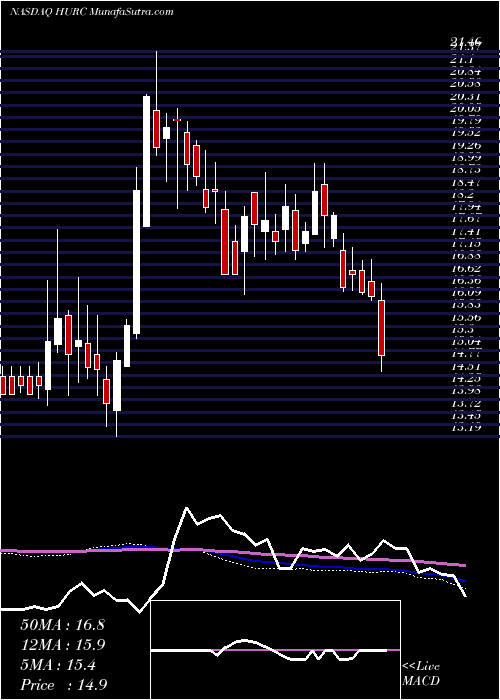The height and width of the screenshot is (700, 500).
Task: Select the 5MA : 15.4 legend entry
Action: coord(58,665)
